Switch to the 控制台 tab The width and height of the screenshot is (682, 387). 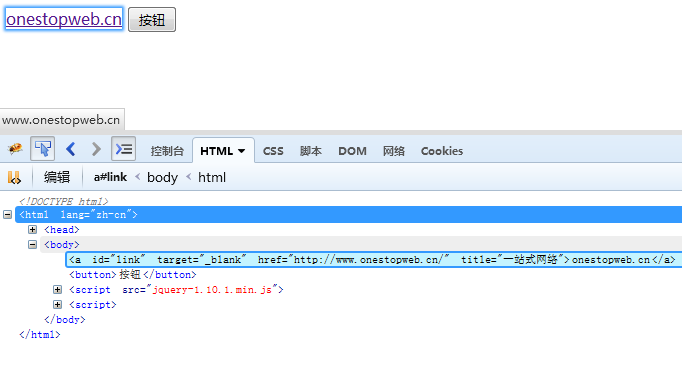(x=167, y=151)
